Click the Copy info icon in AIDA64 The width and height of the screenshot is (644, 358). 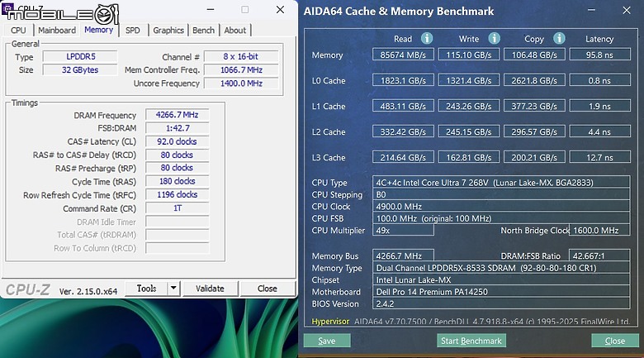pyautogui.click(x=559, y=38)
